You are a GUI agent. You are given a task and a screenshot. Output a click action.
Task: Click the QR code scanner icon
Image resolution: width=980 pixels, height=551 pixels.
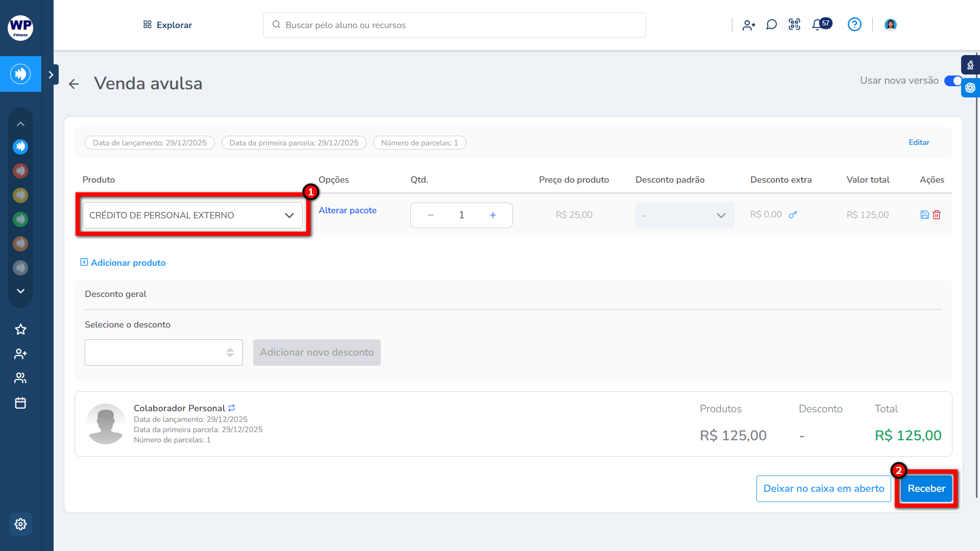point(794,24)
